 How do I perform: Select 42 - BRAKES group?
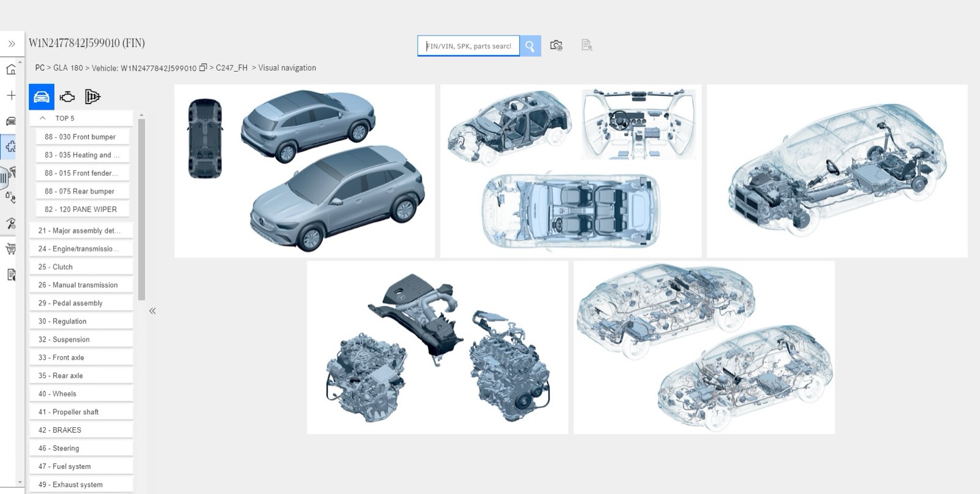(81, 430)
